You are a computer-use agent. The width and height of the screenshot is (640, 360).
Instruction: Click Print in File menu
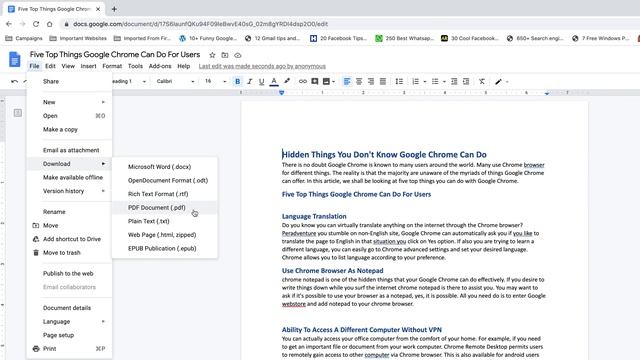[69, 349]
